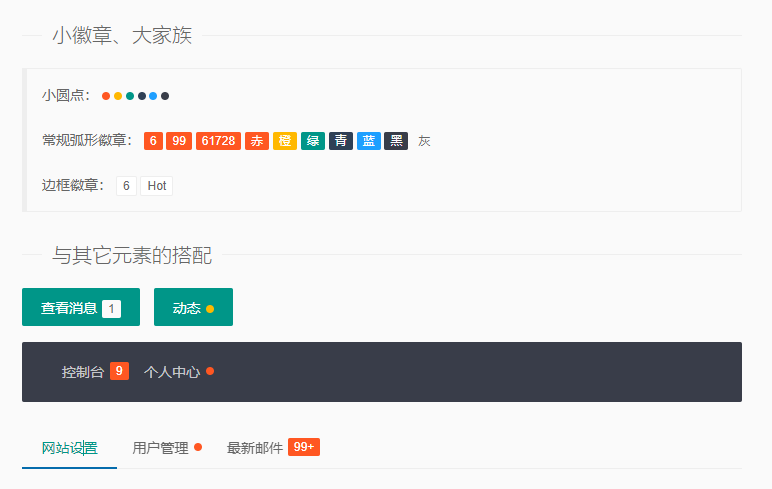Select the blue 蓝 badge
The image size is (772, 489).
click(369, 141)
